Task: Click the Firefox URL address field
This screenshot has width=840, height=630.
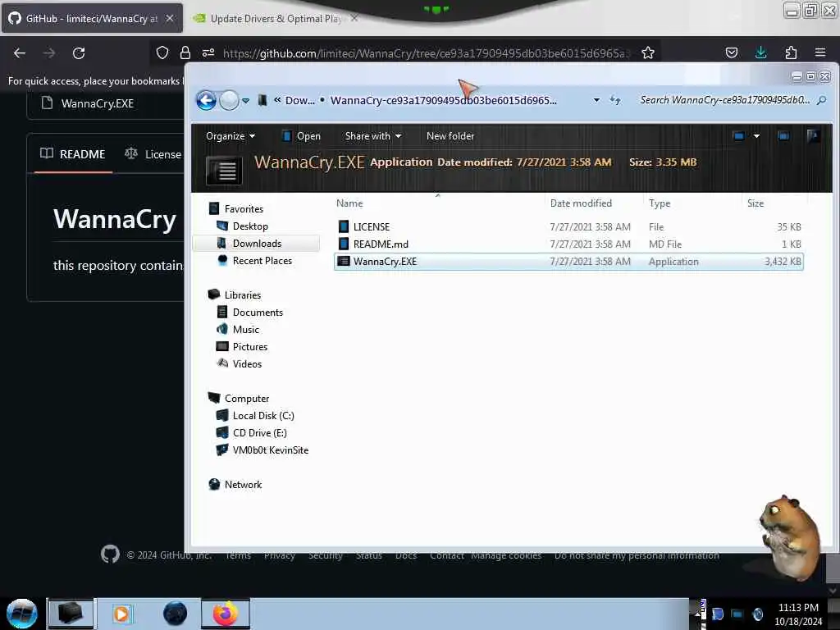Action: point(427,53)
